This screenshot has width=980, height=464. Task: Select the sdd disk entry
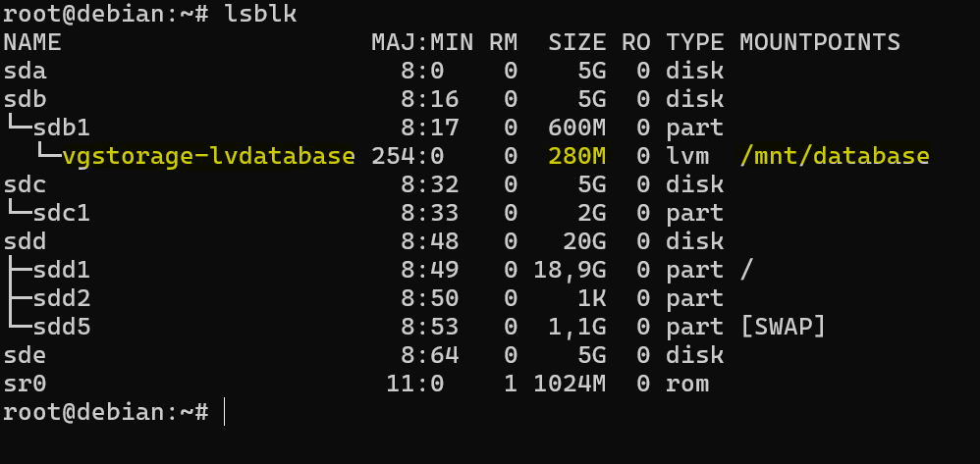[26, 242]
